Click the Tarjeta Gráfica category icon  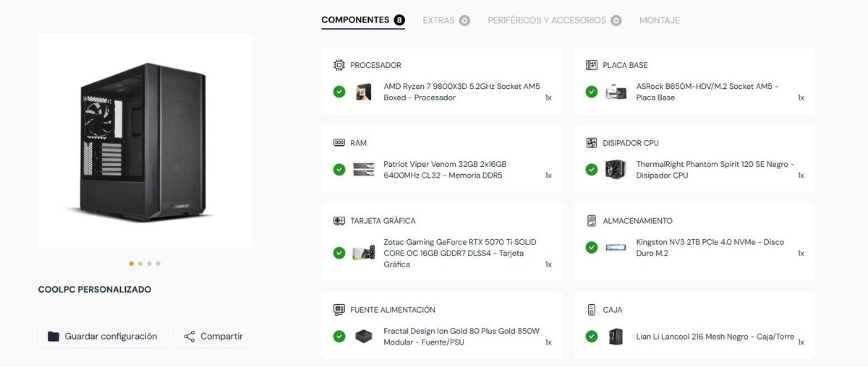tap(339, 221)
